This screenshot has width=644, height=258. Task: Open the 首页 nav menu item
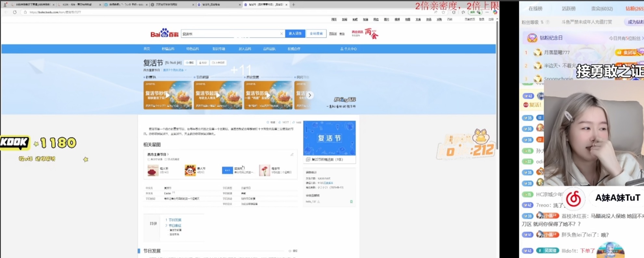(x=147, y=49)
